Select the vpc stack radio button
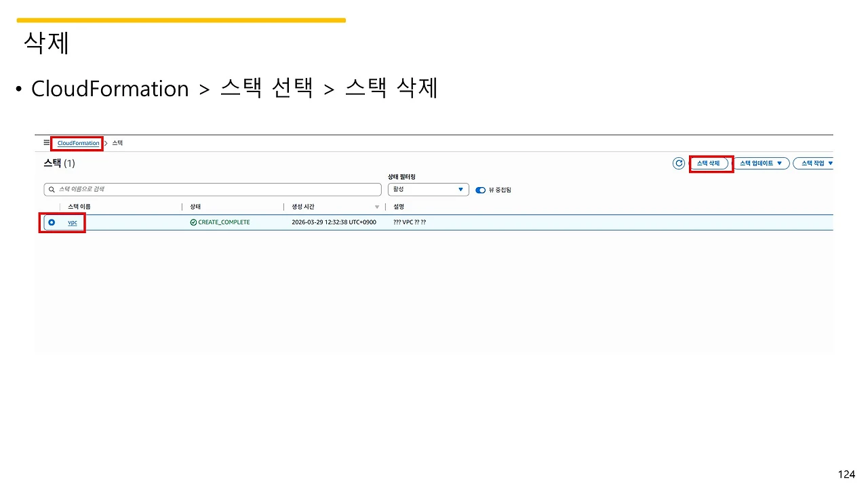868x488 pixels. point(52,222)
